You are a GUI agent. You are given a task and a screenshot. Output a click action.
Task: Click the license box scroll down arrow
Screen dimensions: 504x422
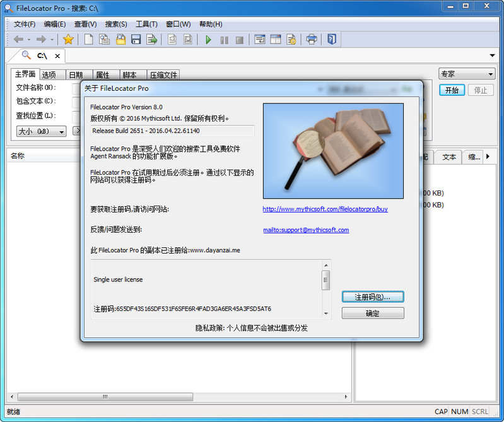(326, 314)
